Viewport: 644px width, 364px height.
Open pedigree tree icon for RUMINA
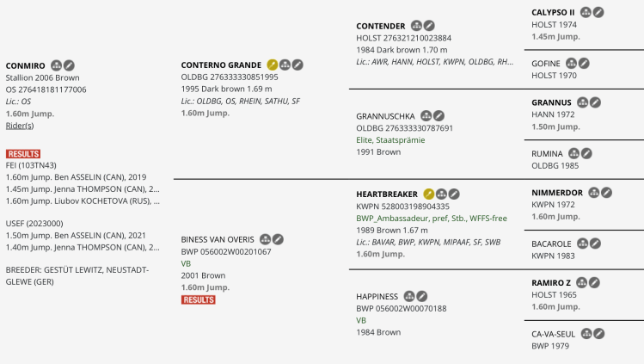[574, 153]
